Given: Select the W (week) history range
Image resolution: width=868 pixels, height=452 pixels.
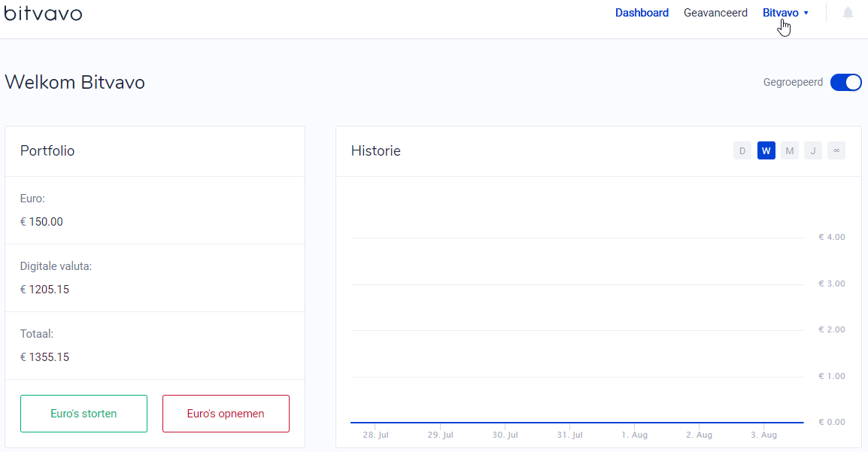Looking at the screenshot, I should (x=766, y=150).
